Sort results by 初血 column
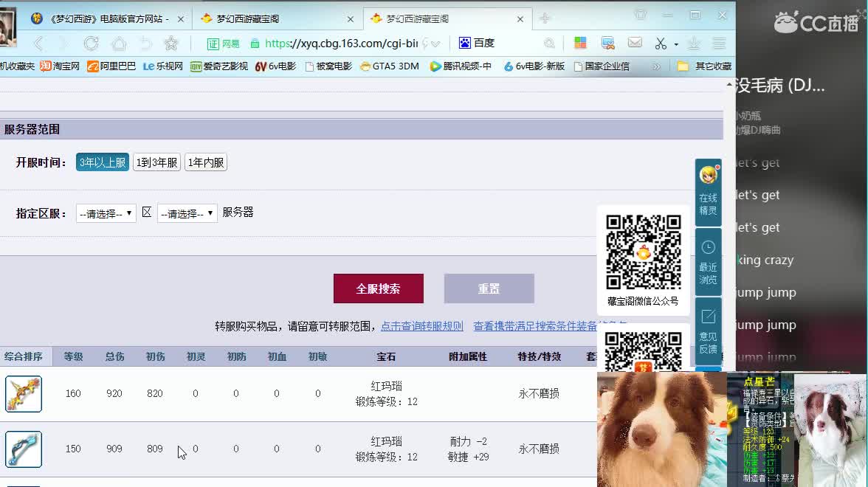Screen dimensions: 868x487 point(277,356)
